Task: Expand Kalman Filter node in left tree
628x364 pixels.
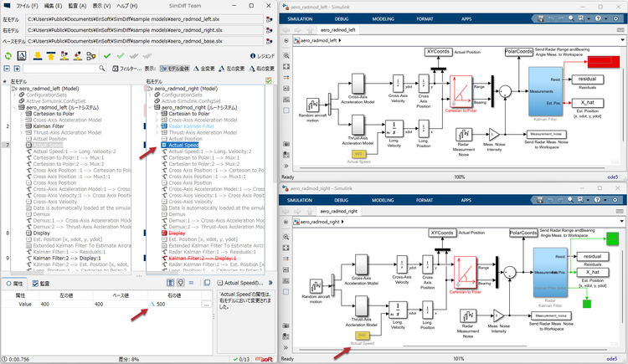Action: [x=21, y=126]
